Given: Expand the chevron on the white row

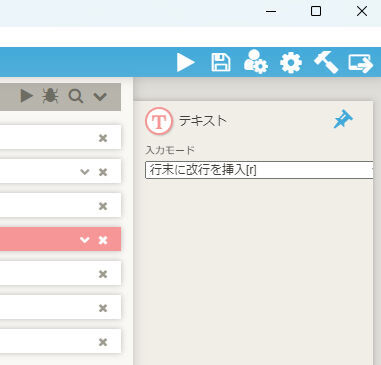Looking at the screenshot, I should (85, 172).
